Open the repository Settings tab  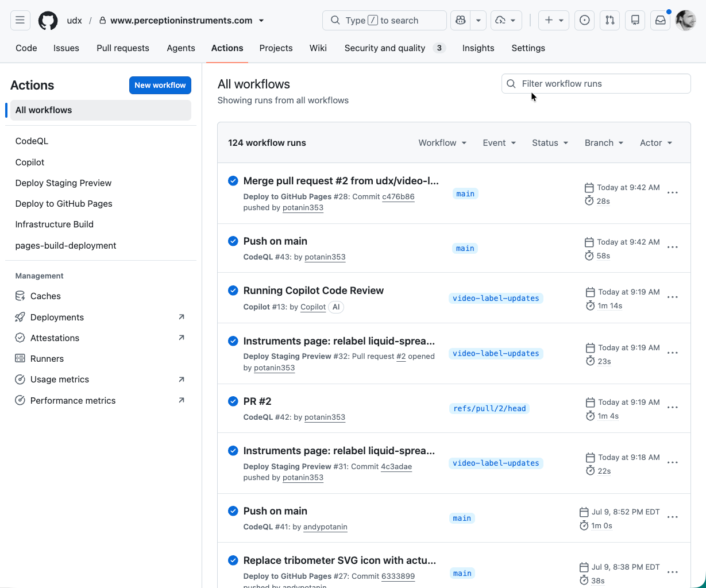tap(528, 48)
